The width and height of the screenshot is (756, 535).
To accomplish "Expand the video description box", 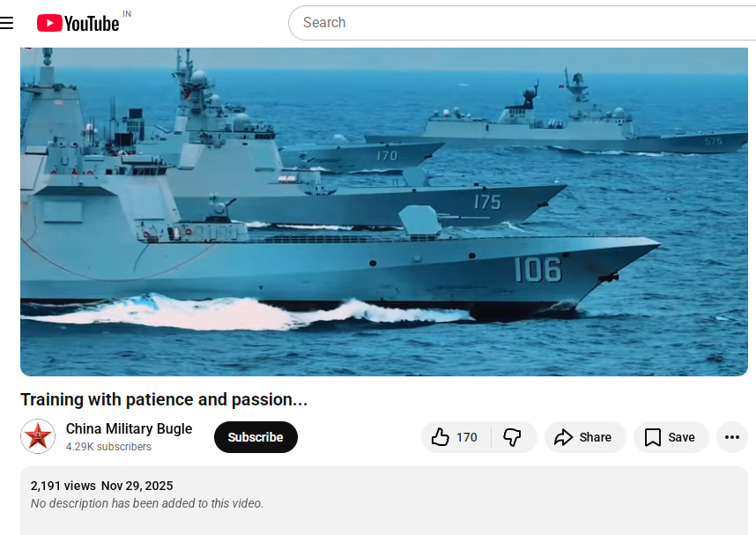I will (383, 511).
